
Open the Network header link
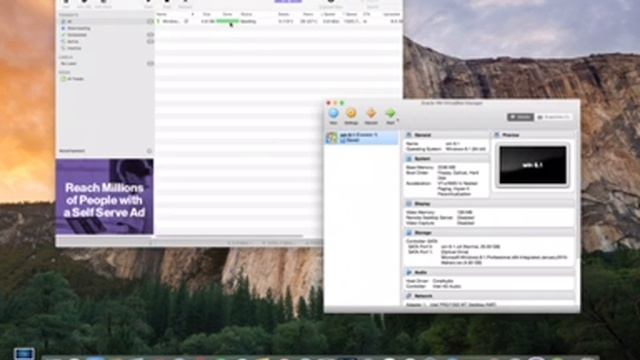tap(423, 296)
